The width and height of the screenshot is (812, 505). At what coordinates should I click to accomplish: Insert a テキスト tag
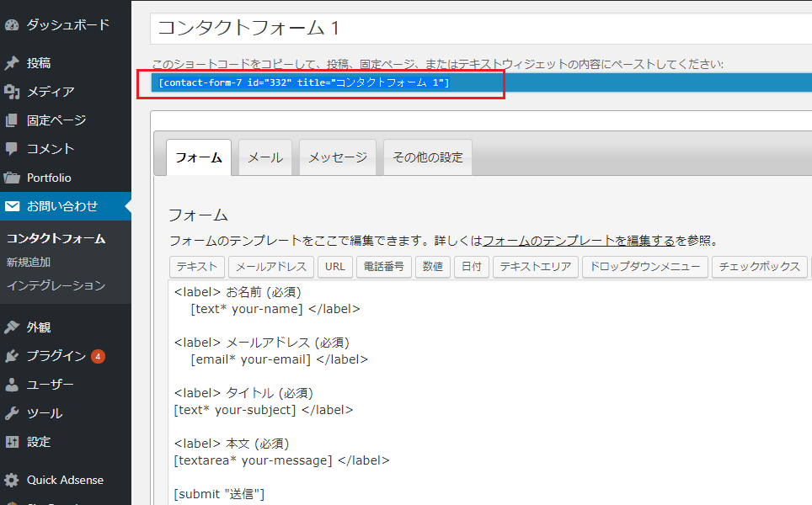[x=197, y=267]
